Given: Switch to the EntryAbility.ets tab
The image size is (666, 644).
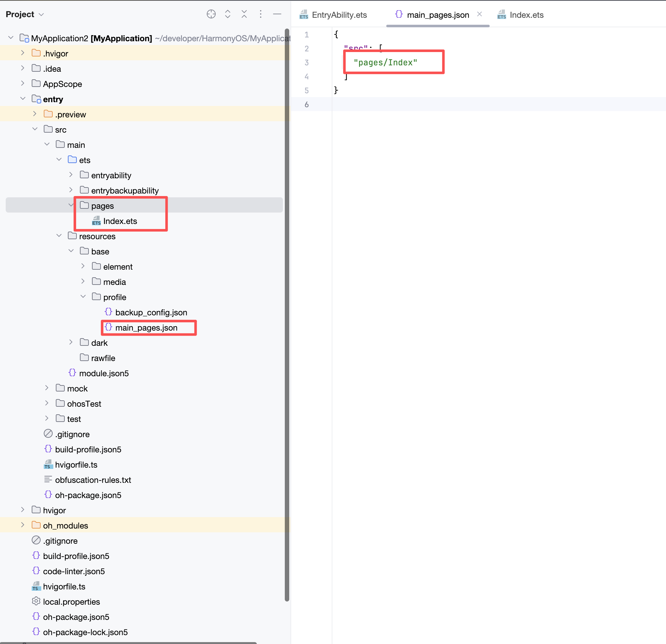Looking at the screenshot, I should (339, 15).
